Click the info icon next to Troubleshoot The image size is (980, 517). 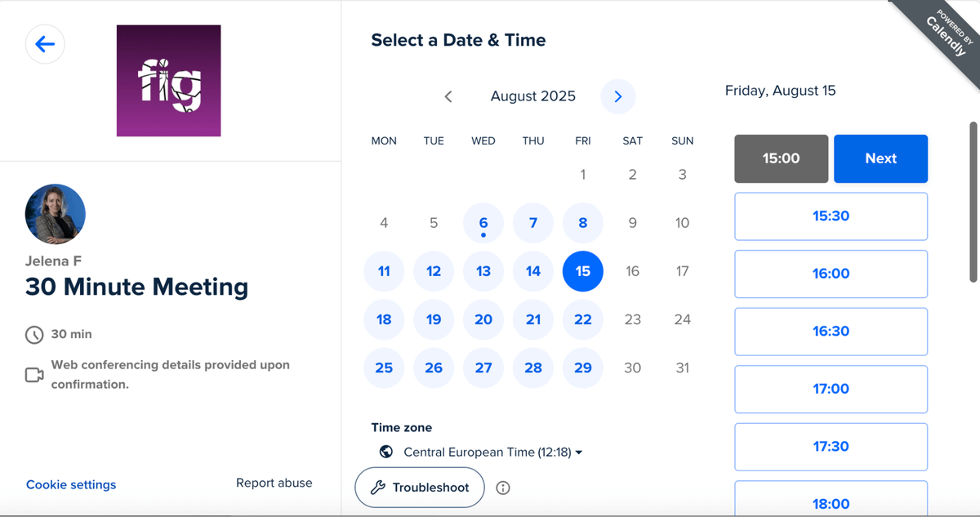tap(503, 488)
